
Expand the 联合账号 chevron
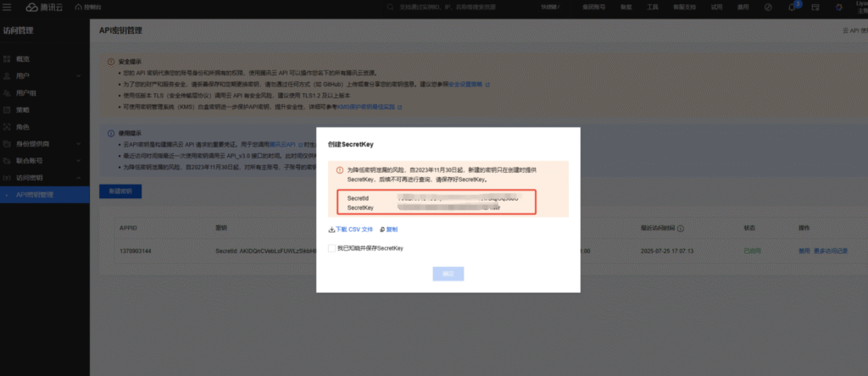click(x=79, y=162)
